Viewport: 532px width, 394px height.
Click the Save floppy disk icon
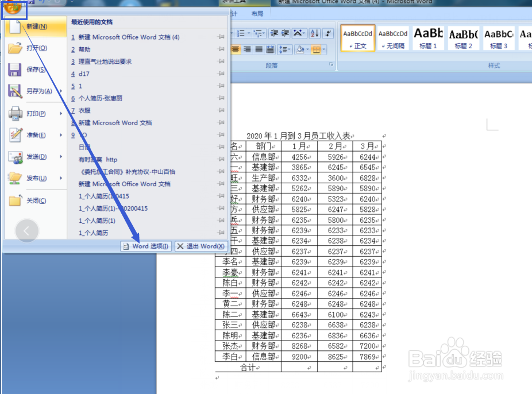tap(14, 69)
